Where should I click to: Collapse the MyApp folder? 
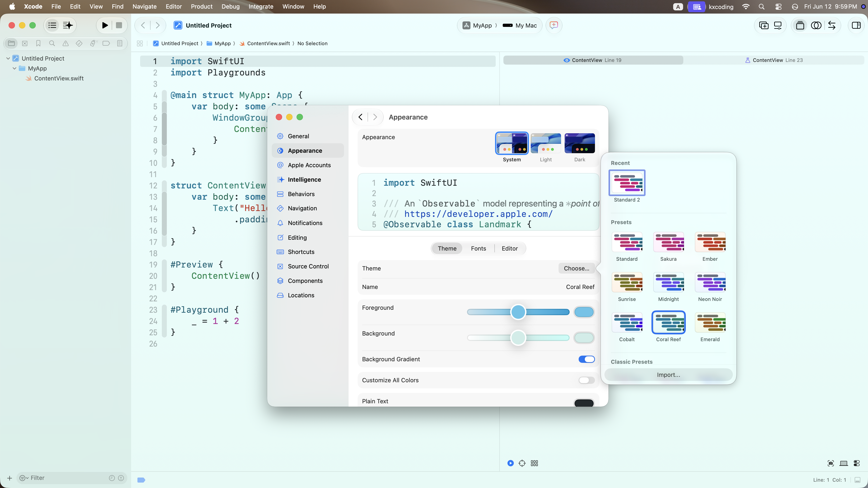pyautogui.click(x=14, y=68)
